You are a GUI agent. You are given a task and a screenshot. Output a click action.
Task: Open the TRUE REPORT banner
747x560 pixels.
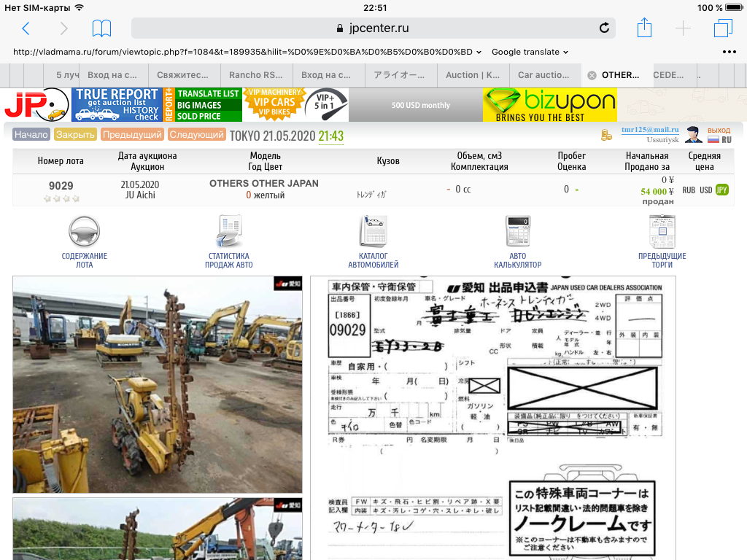(x=117, y=105)
